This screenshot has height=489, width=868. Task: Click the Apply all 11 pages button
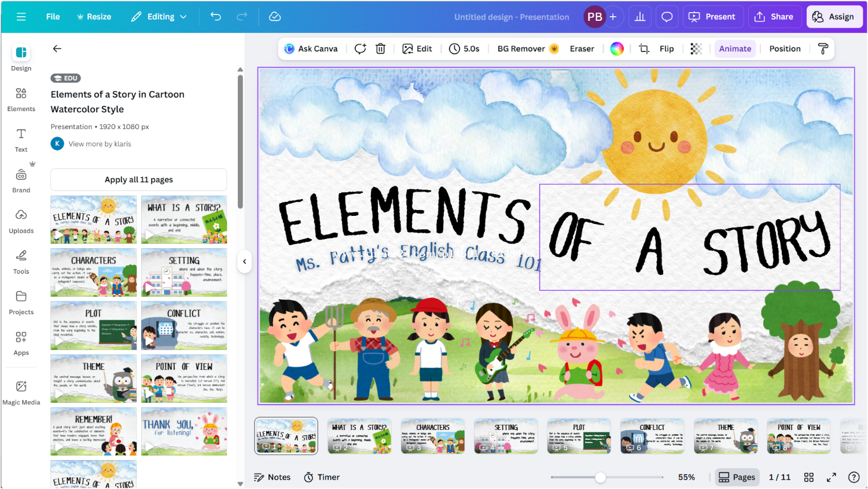tap(139, 179)
